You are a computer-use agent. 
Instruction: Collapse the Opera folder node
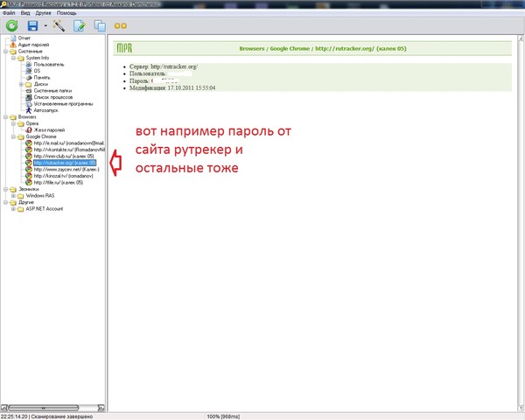tap(13, 123)
